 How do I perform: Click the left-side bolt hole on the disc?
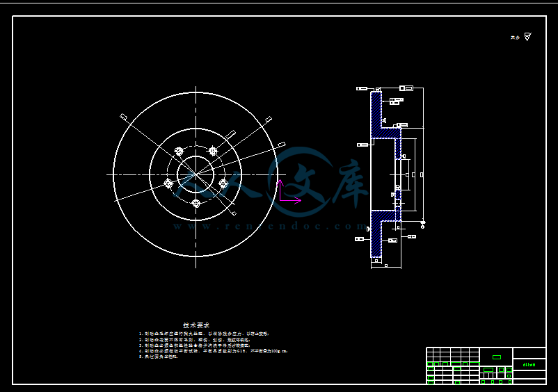point(168,183)
